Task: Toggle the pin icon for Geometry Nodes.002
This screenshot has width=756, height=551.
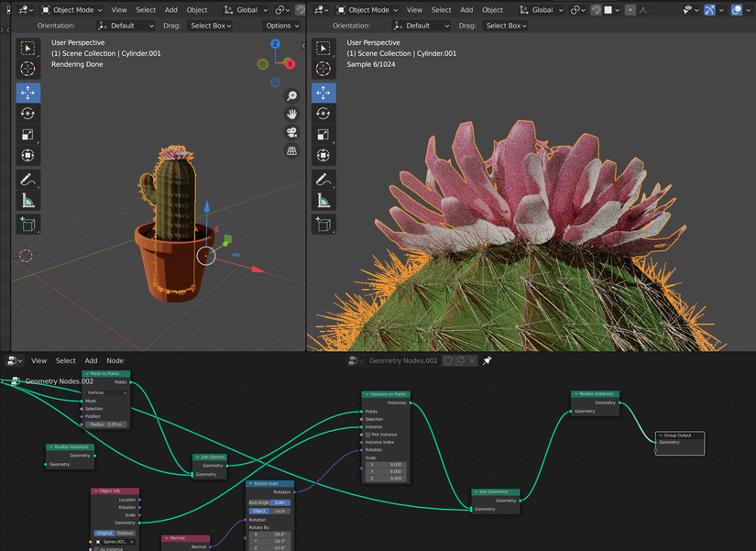Action: click(x=487, y=359)
